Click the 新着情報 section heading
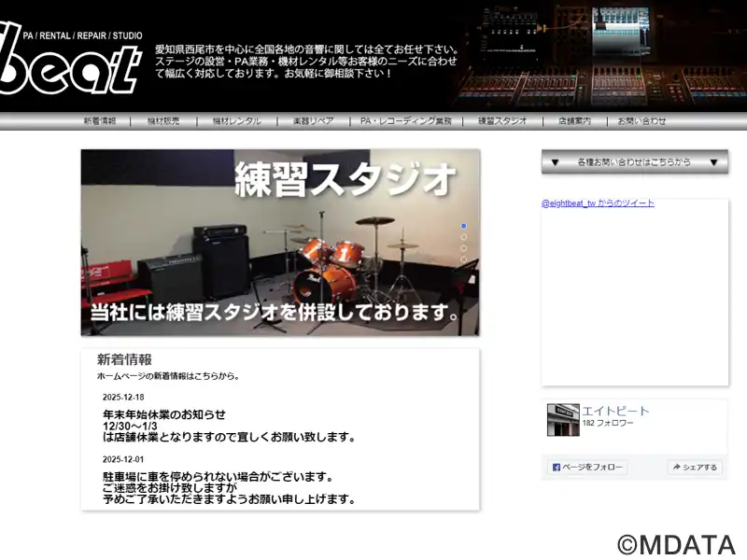The image size is (747, 560). click(x=124, y=359)
